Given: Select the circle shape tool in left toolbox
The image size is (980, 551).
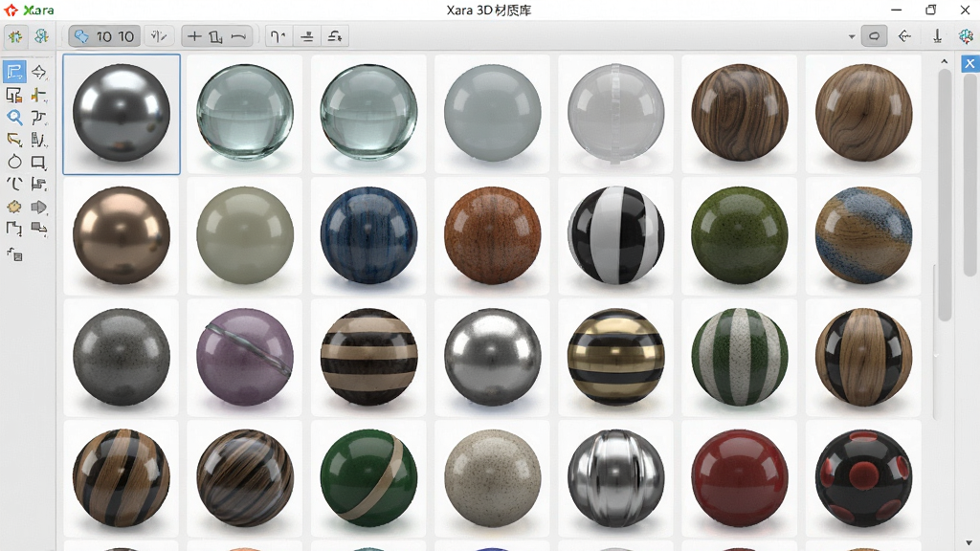Looking at the screenshot, I should click(14, 162).
